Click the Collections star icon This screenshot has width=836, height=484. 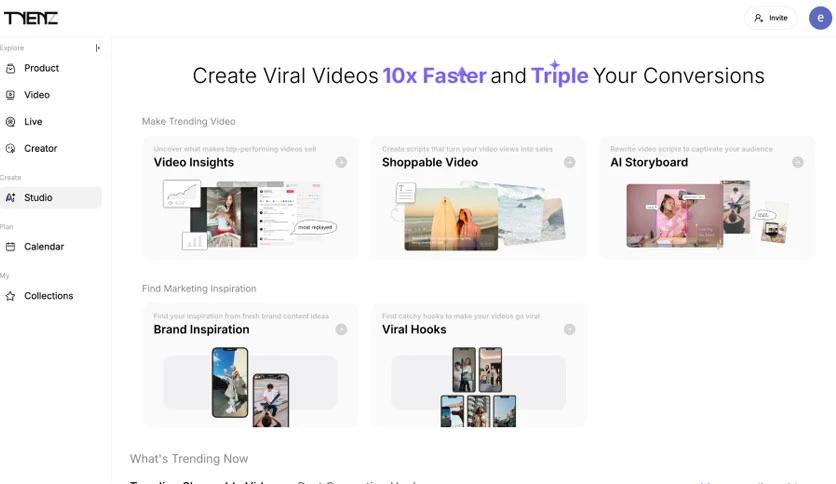10,296
